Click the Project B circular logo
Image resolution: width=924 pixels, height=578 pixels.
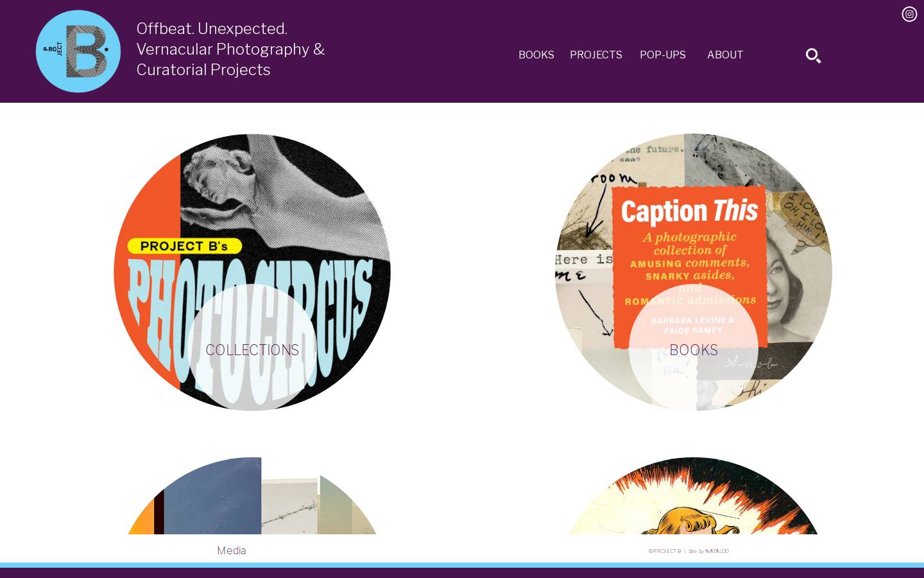(78, 51)
